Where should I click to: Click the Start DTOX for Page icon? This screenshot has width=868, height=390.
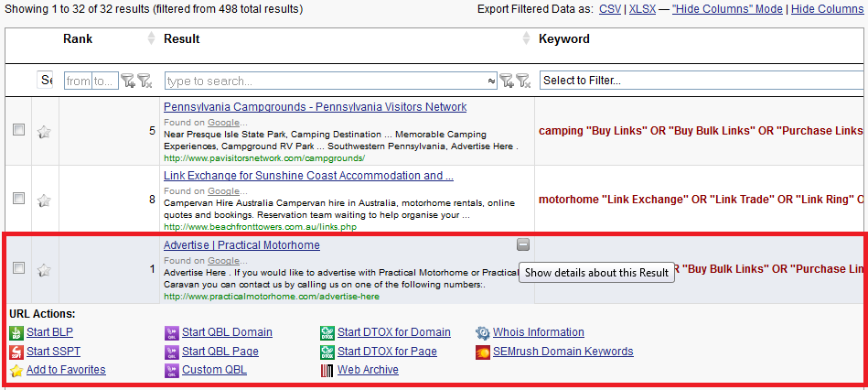tap(327, 352)
